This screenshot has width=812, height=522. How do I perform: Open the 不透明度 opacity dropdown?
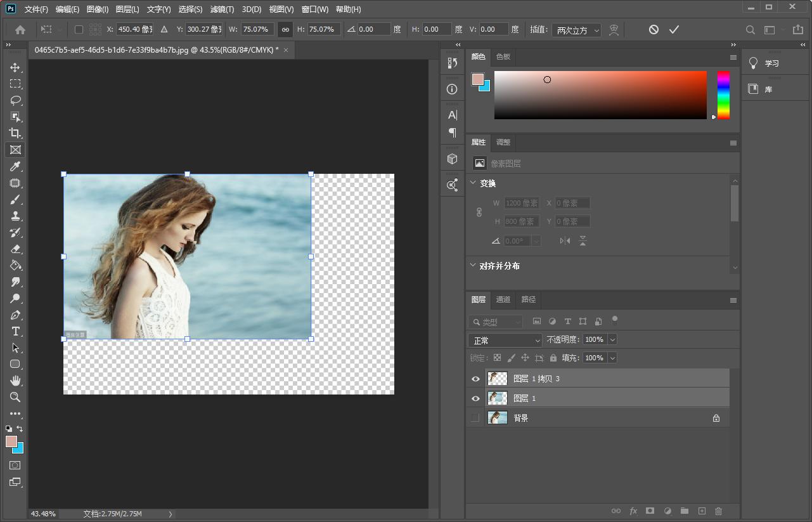pyautogui.click(x=612, y=339)
